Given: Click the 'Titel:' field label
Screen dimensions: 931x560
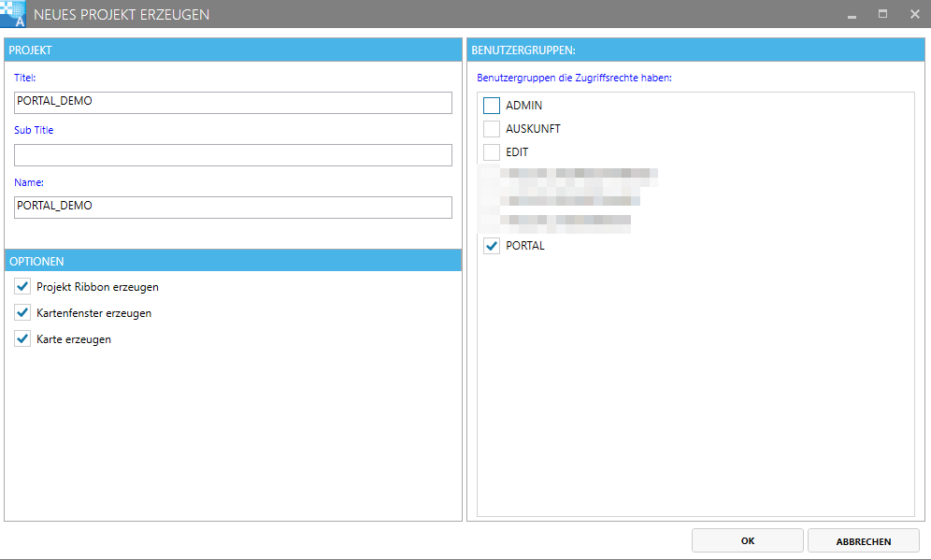Looking at the screenshot, I should [25, 78].
